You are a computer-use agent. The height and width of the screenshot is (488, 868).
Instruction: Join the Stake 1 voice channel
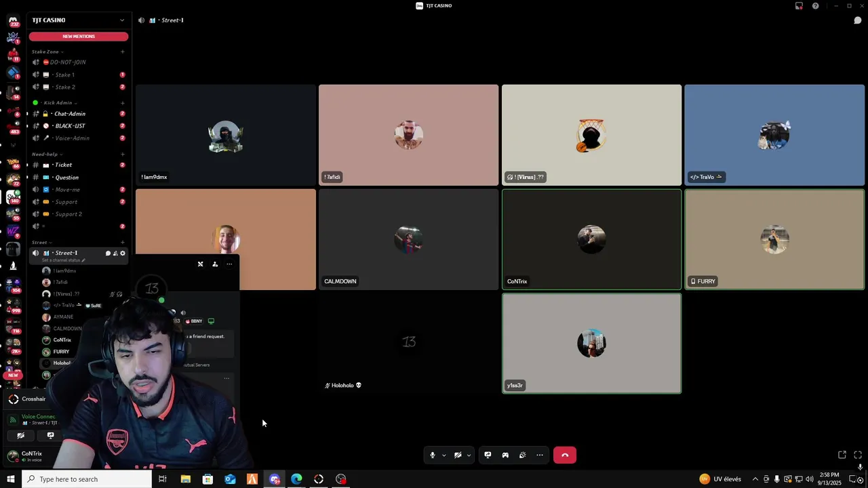click(x=79, y=75)
